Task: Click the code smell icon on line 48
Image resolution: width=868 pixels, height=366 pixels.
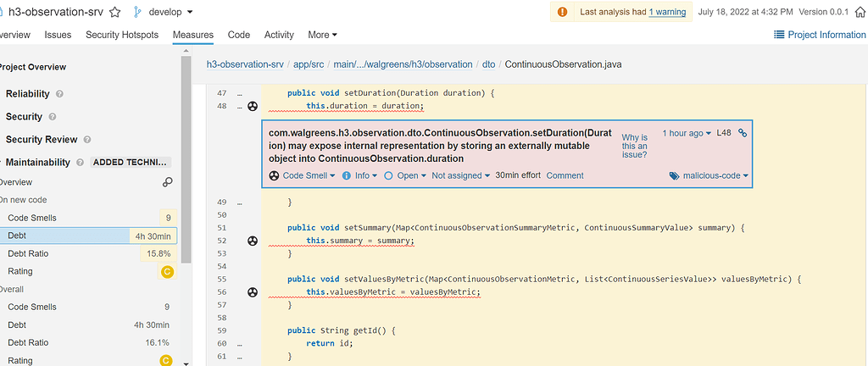Action: (252, 106)
